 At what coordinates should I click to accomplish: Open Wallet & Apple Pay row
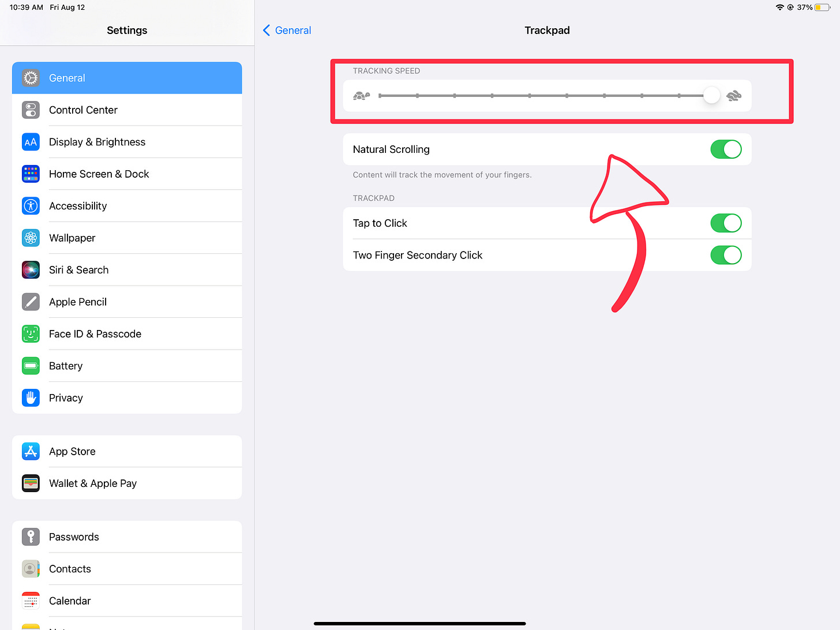pos(127,483)
